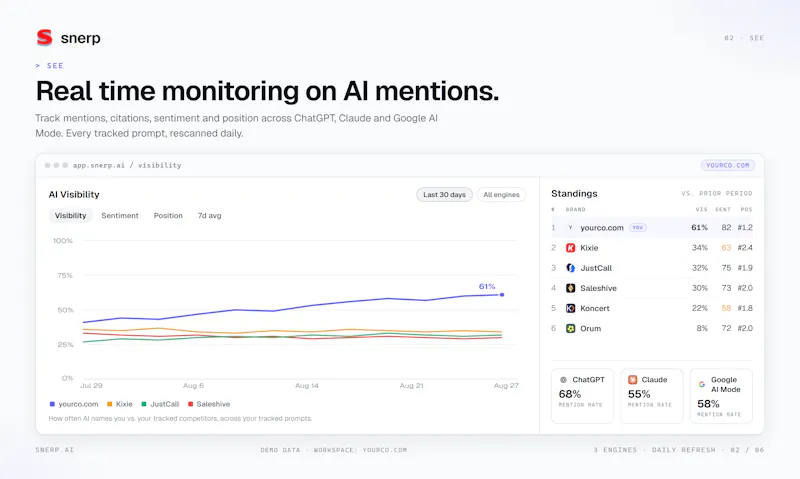Click the SNERP.AI footer text
800x479 pixels.
[55, 450]
